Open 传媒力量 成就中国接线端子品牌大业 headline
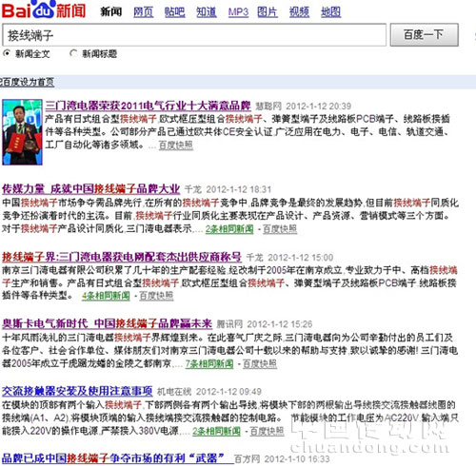The image size is (476, 466). tap(91, 189)
